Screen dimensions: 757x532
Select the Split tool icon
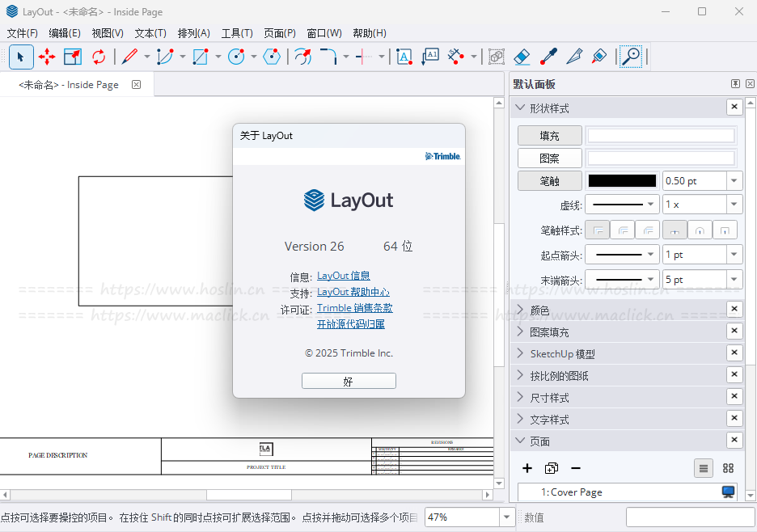point(363,57)
